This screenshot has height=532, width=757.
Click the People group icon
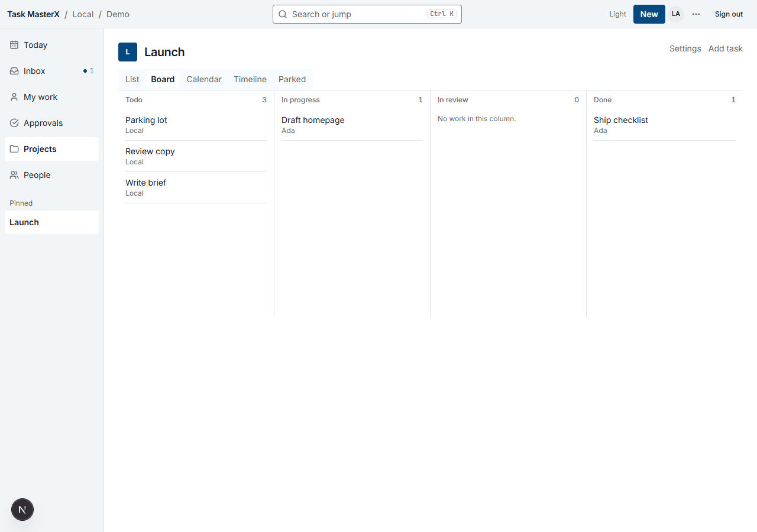click(14, 175)
